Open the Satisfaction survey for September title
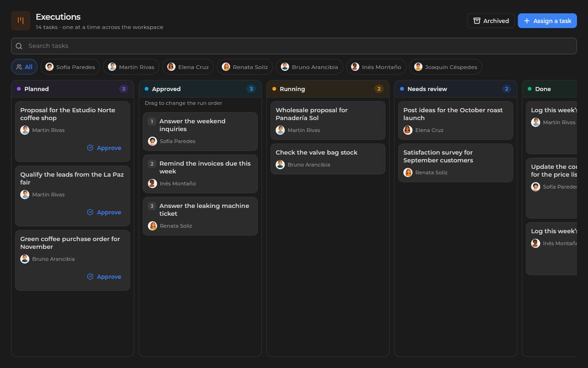The width and height of the screenshot is (588, 368). coord(438,156)
